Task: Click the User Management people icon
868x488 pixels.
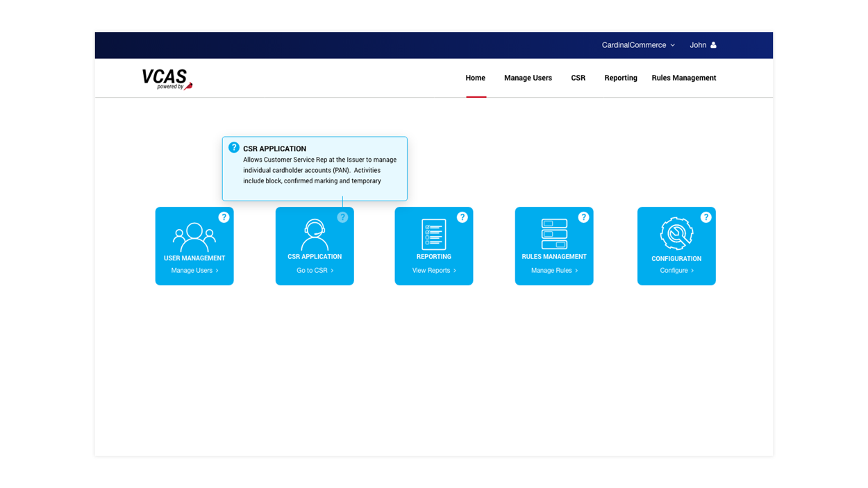Action: point(194,237)
